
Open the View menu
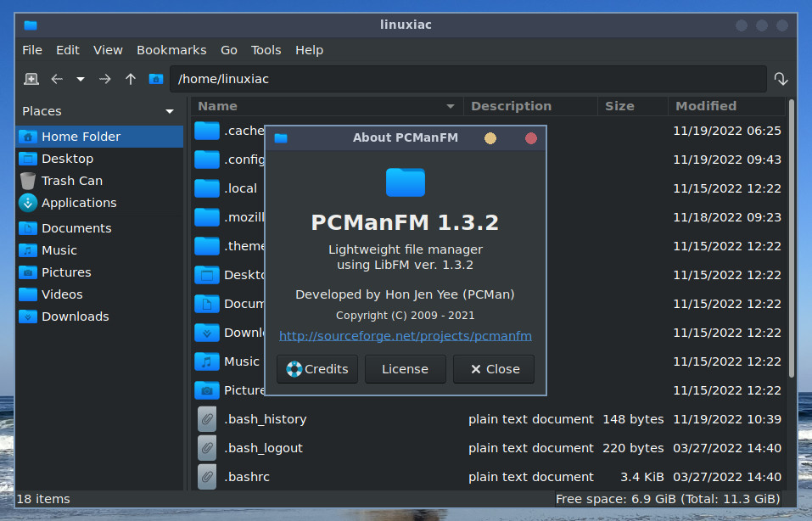tap(108, 50)
